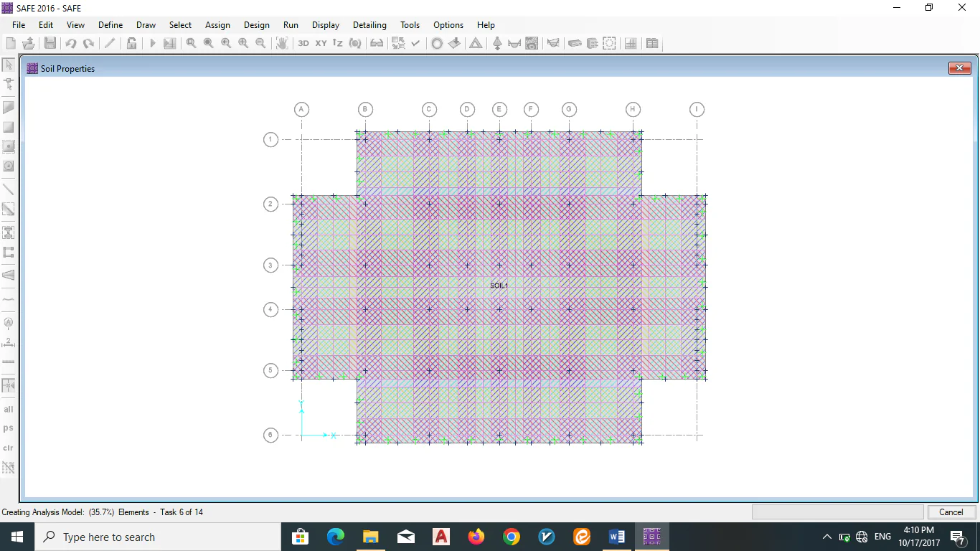Select the pointer tool in side toolbar

click(9, 65)
